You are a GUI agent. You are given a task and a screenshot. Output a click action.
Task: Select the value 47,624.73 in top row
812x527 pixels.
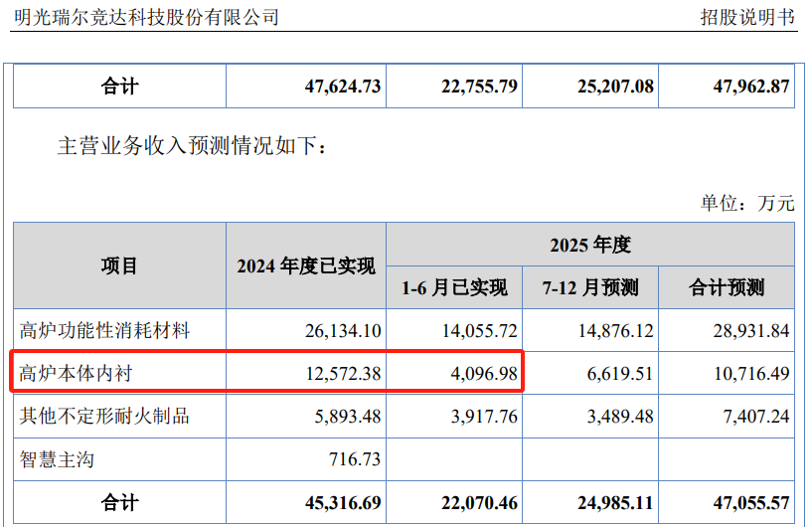pos(342,87)
